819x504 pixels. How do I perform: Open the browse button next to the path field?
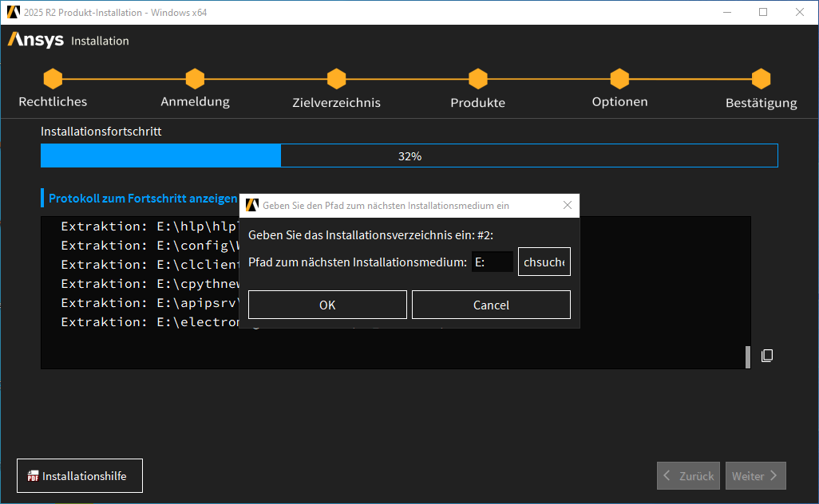pos(544,262)
